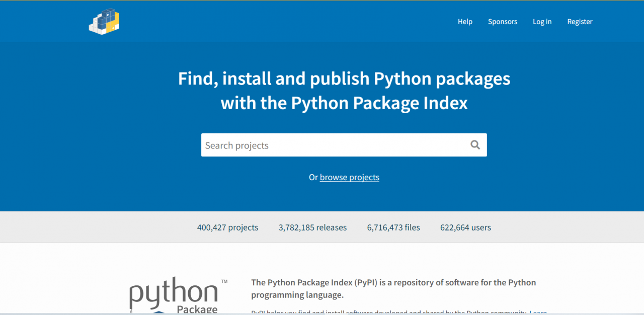Open the Sponsors page

pos(503,22)
